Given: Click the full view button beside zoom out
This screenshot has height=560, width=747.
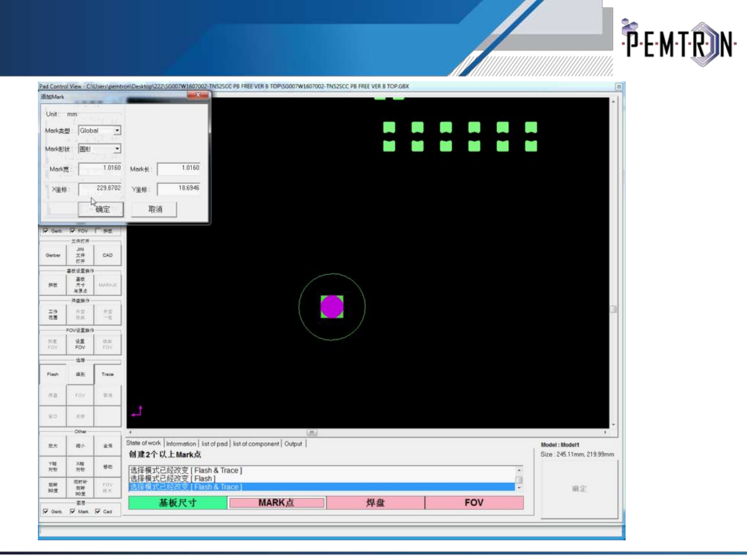Looking at the screenshot, I should click(x=107, y=446).
